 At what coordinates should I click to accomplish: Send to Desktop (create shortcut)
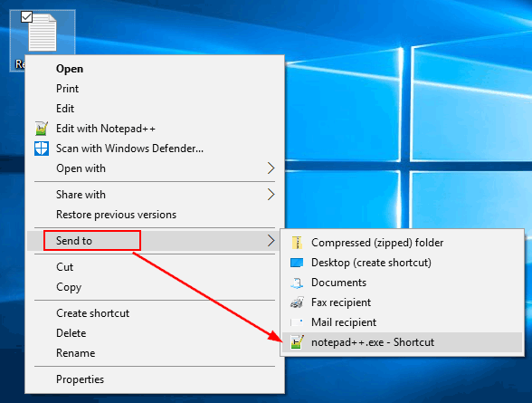point(402,263)
